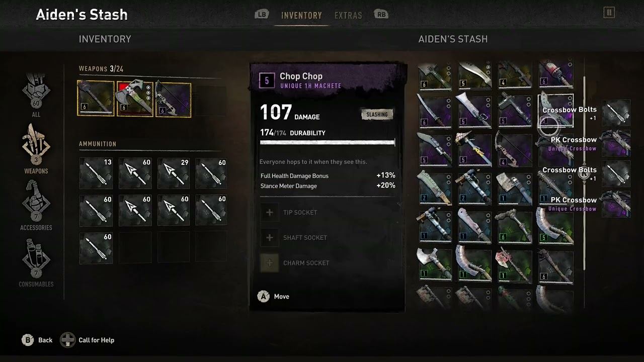Select the bow weapon in inventory
644x362 pixels.
[x=174, y=99]
